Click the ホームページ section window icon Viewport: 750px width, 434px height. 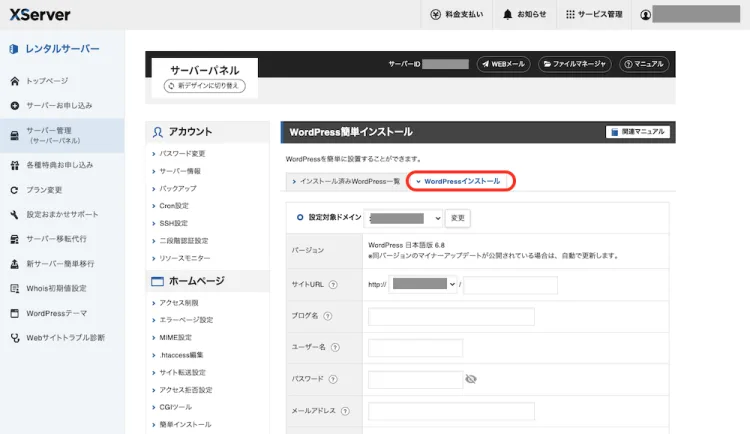(x=157, y=281)
